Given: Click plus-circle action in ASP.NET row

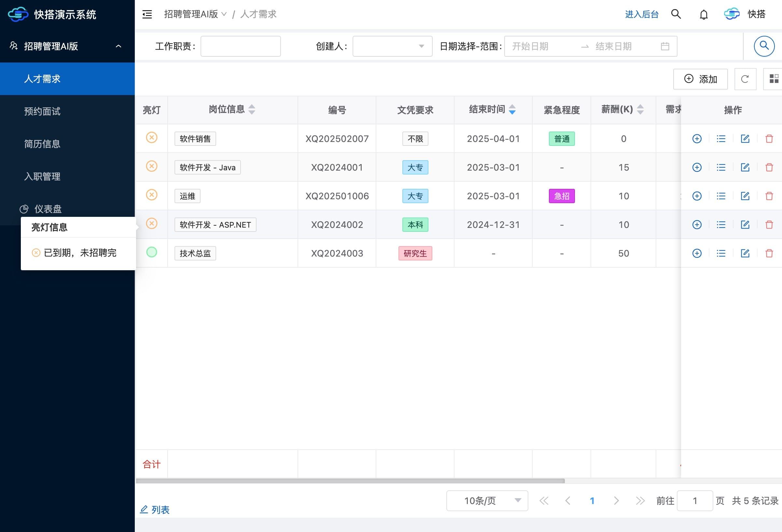Looking at the screenshot, I should click(697, 224).
